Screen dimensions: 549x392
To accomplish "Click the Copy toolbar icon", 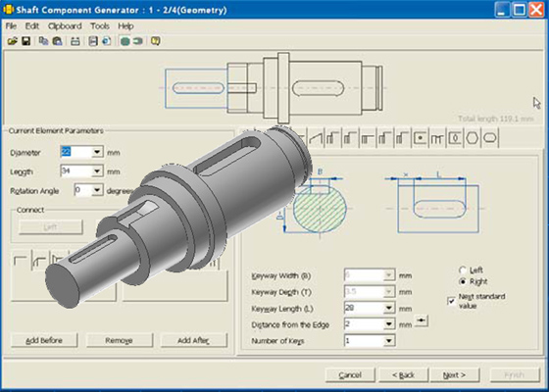I will [43, 41].
